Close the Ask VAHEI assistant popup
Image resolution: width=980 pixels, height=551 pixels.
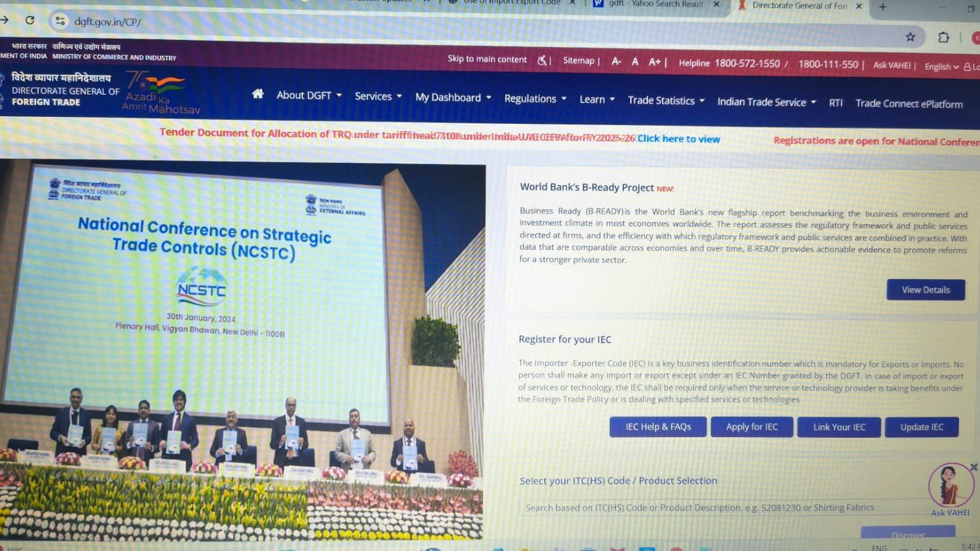click(974, 467)
